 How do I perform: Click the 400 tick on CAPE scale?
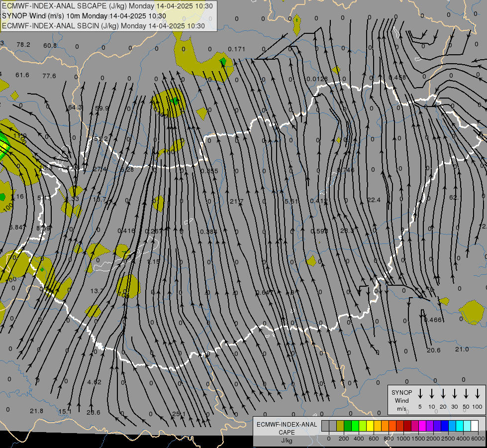[x=359, y=439]
